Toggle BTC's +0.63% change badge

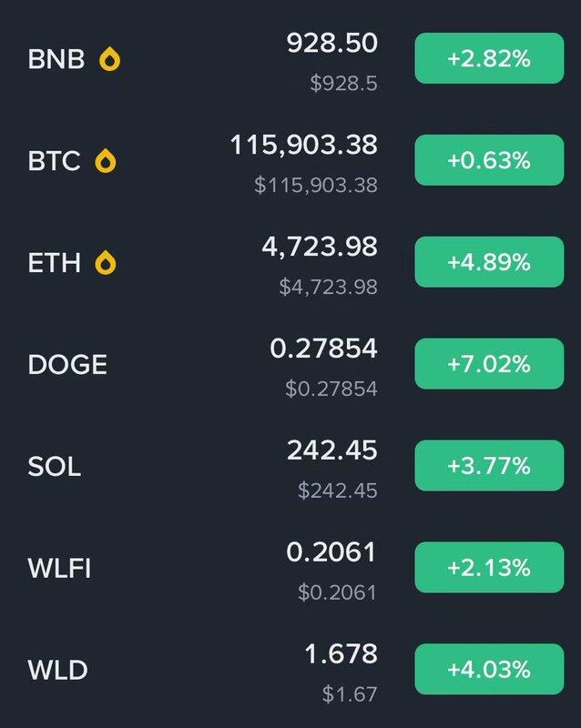tap(489, 160)
